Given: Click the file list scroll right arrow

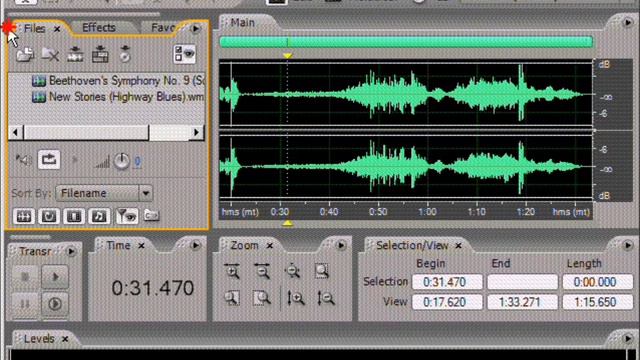Looking at the screenshot, I should point(196,132).
